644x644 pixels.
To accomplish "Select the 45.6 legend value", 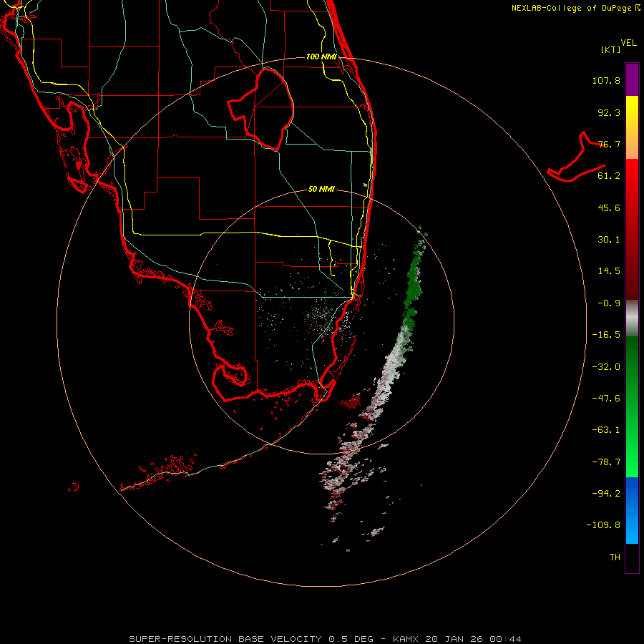I will click(609, 208).
